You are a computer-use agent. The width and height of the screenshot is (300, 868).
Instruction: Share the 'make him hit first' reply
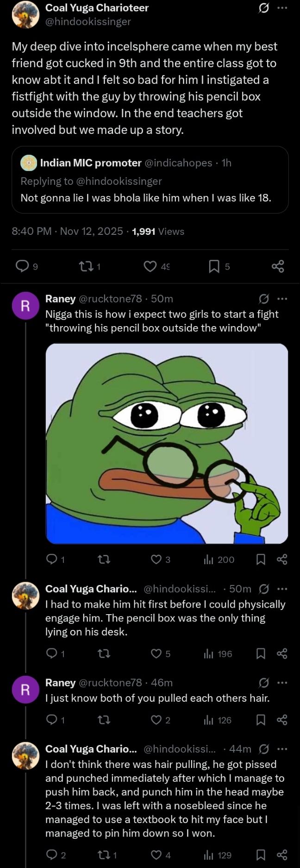point(282,654)
